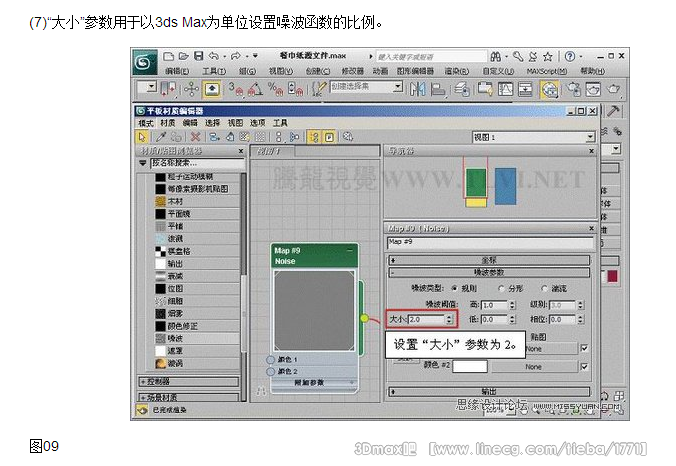
Task: Click the Undo arrow icon
Action: pyautogui.click(x=214, y=56)
